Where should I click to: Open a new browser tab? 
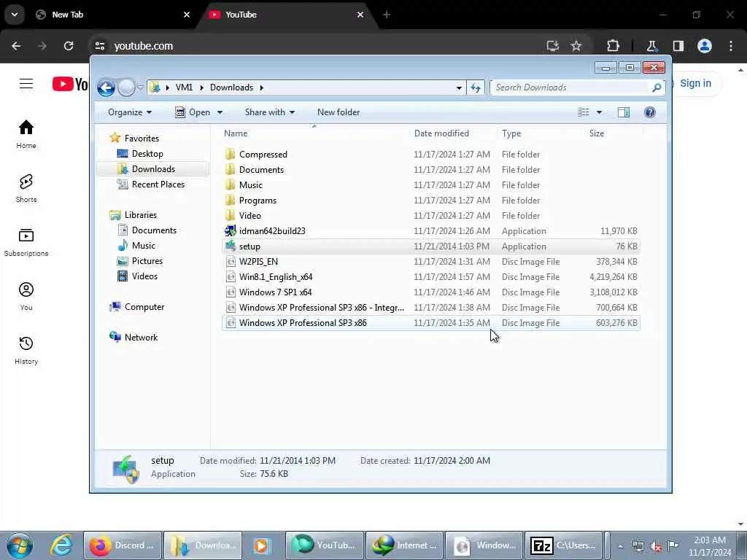pos(387,15)
